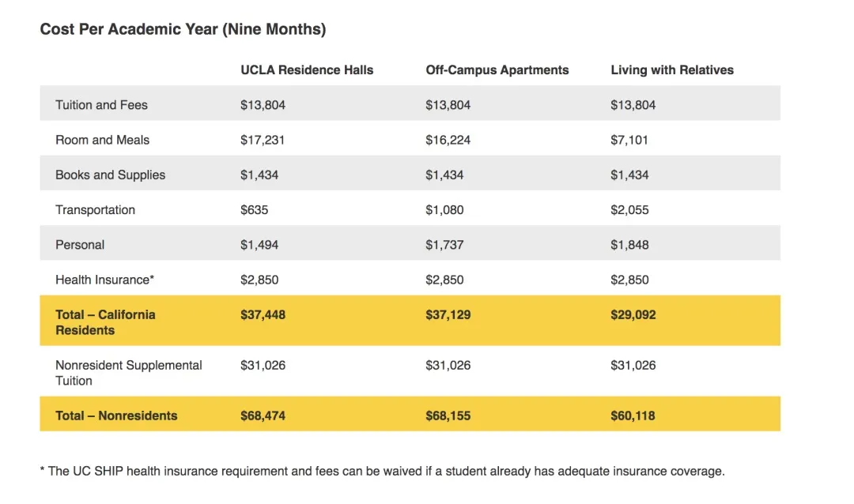Click the $17,231 Room and Meals value
This screenshot has width=854, height=504.
point(263,140)
